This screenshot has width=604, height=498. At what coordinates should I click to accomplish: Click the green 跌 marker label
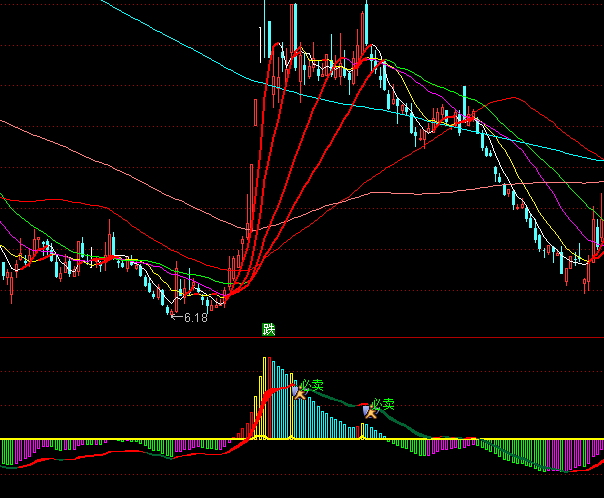tap(268, 329)
